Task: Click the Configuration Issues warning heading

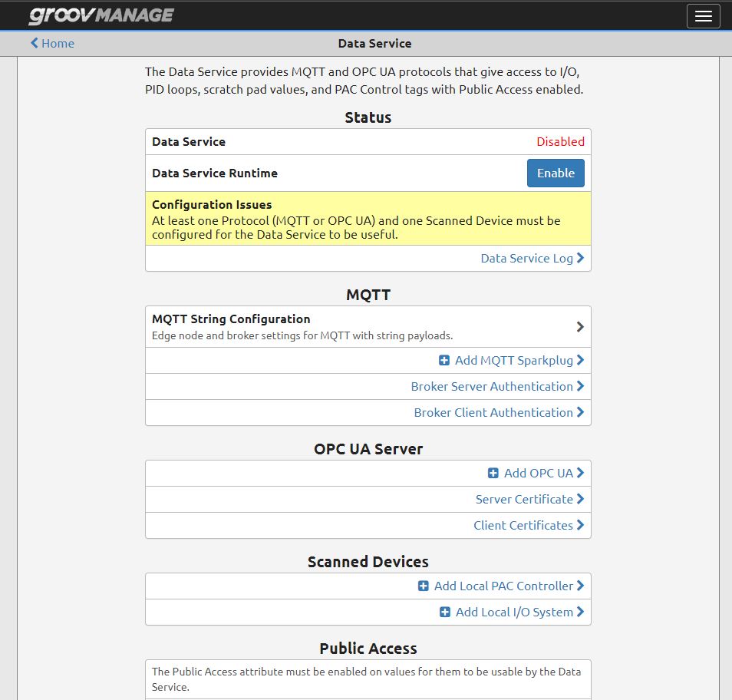Action: tap(212, 204)
